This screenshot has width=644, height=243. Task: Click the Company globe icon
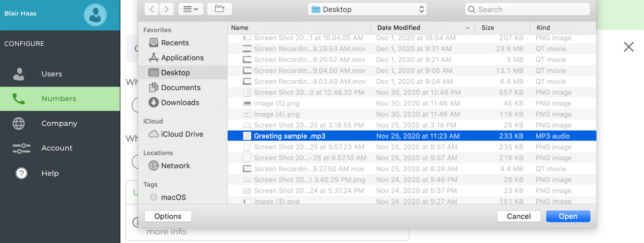(x=18, y=123)
